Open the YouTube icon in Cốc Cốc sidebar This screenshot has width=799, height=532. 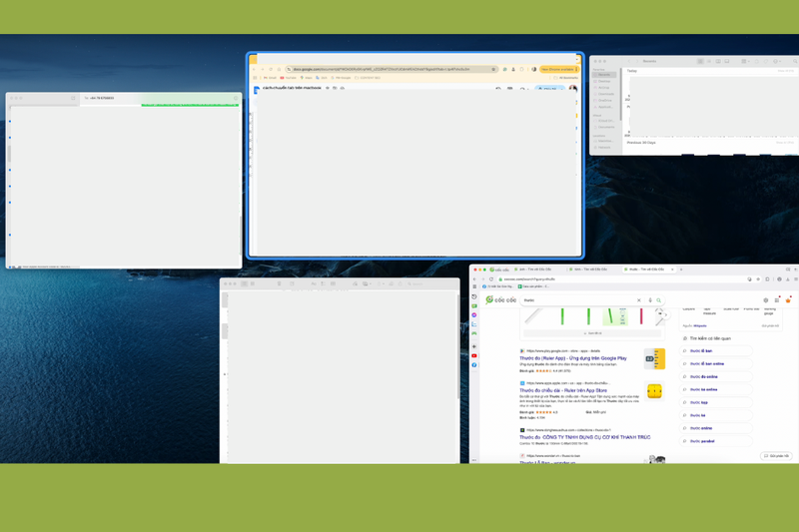(x=473, y=356)
